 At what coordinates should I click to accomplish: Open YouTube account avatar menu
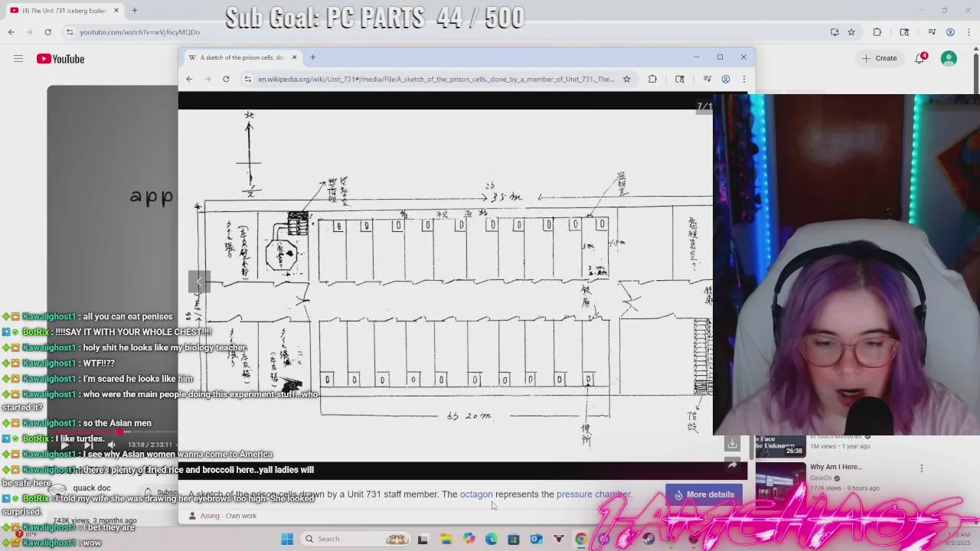click(x=949, y=58)
